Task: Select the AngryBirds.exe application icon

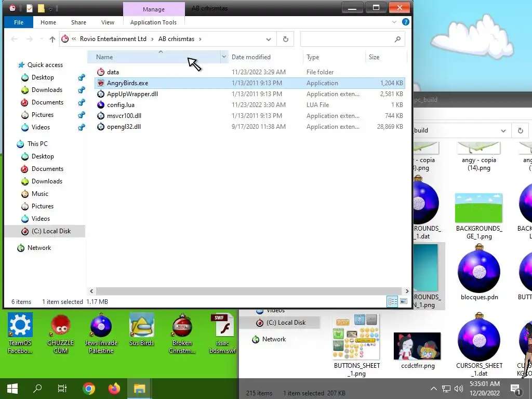Action: (x=101, y=83)
